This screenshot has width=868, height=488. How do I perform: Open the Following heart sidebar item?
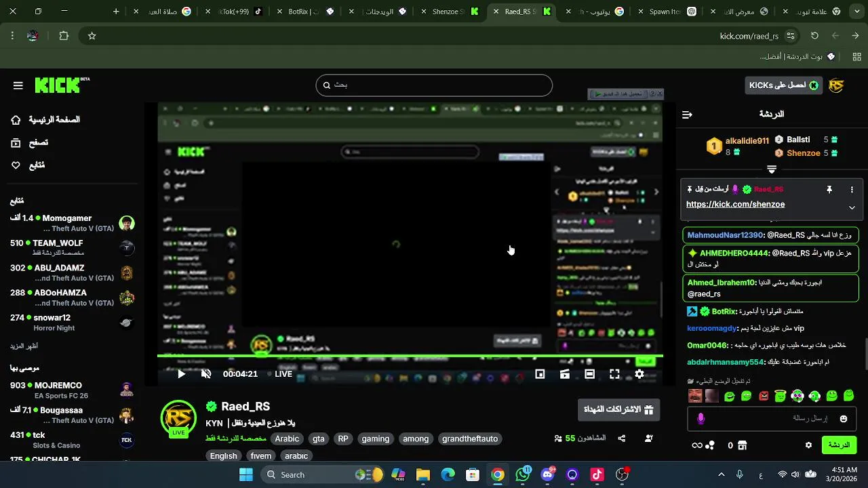(28, 165)
